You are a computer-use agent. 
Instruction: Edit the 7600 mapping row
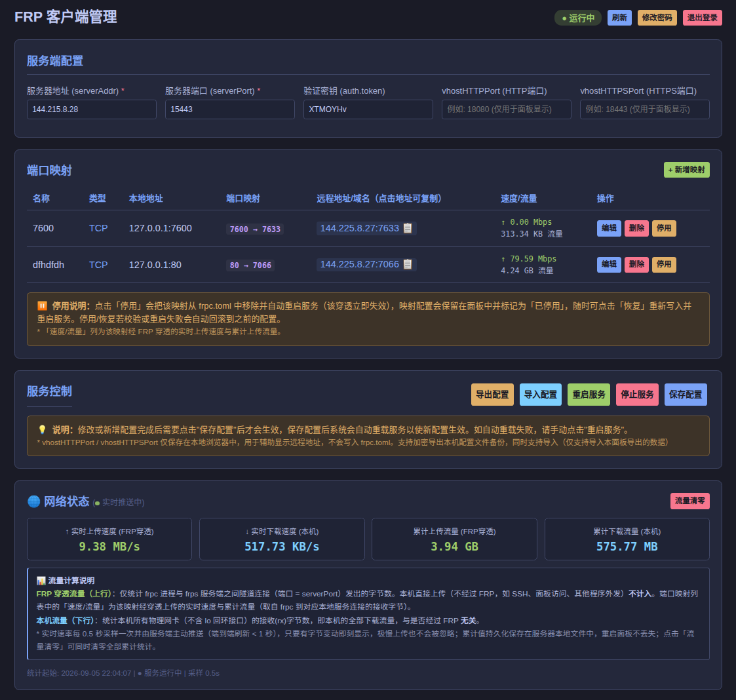point(609,228)
